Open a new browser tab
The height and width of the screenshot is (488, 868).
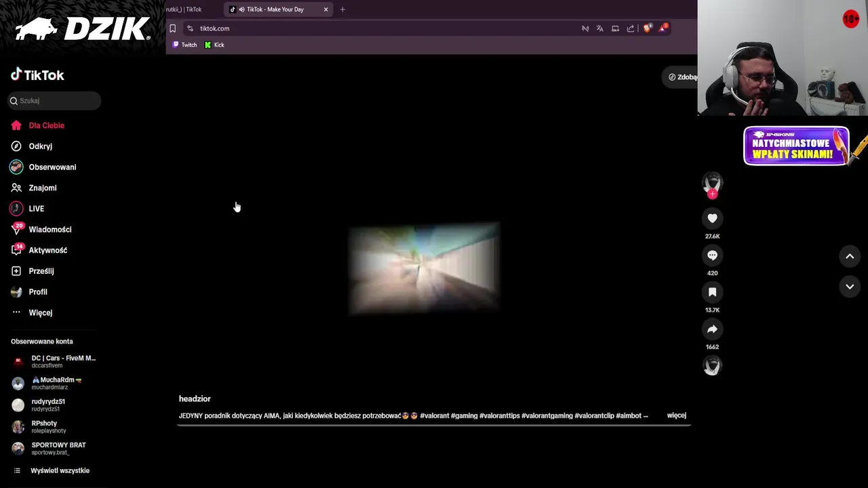pyautogui.click(x=342, y=9)
